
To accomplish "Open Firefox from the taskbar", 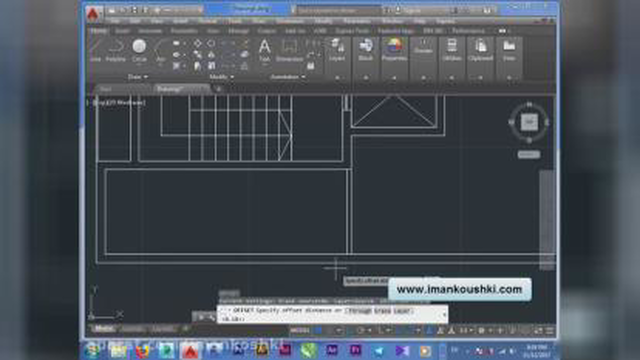I will [x=142, y=351].
